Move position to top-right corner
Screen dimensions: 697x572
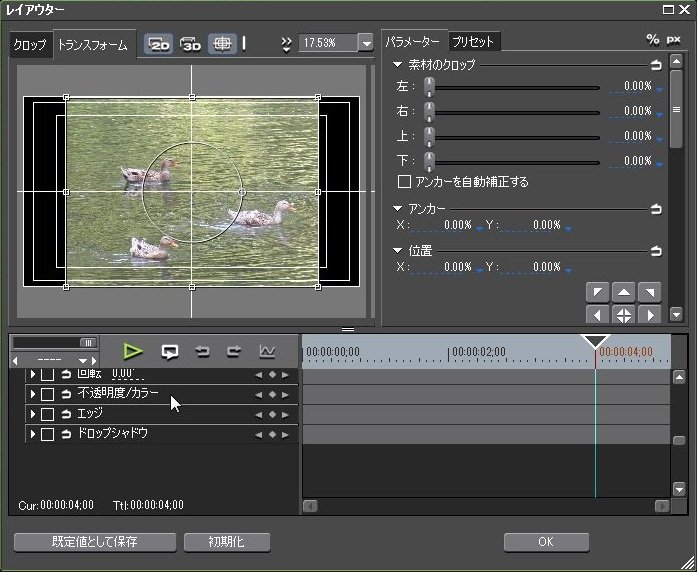coord(649,292)
